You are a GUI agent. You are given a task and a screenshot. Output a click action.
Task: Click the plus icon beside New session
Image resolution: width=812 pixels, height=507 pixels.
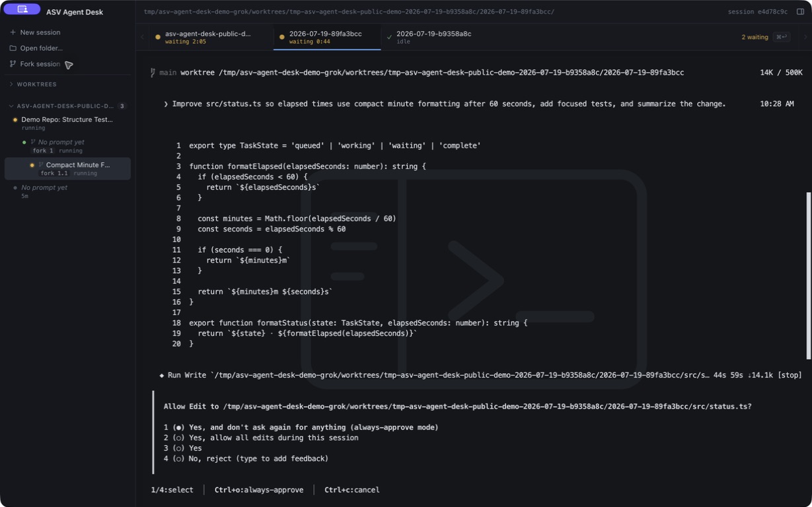tap(13, 32)
